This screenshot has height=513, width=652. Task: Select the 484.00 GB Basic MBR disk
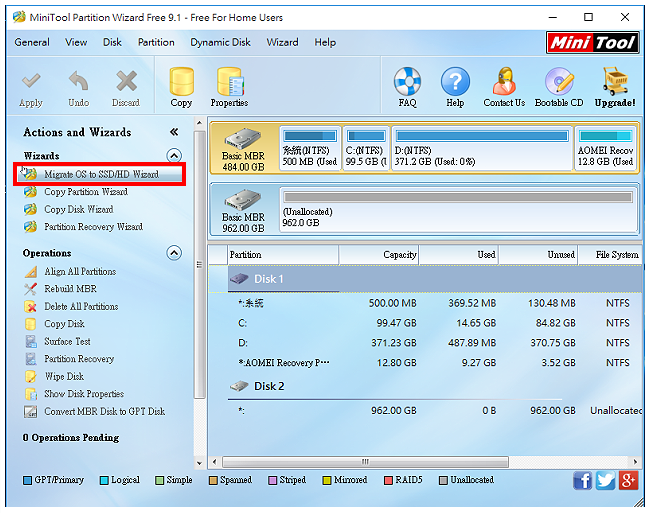click(244, 149)
